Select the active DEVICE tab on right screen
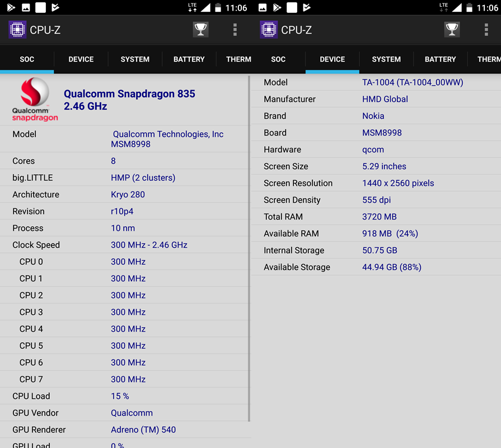Image resolution: width=501 pixels, height=448 pixels. coord(333,59)
